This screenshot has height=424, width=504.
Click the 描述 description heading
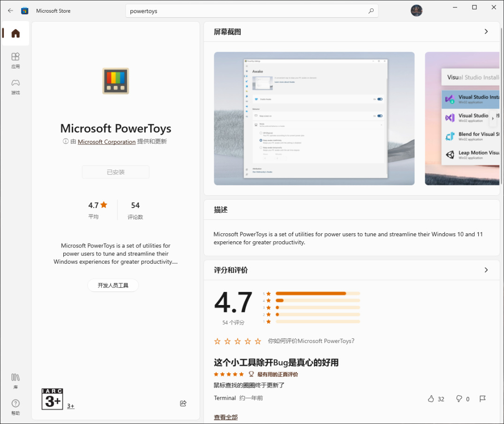(220, 210)
